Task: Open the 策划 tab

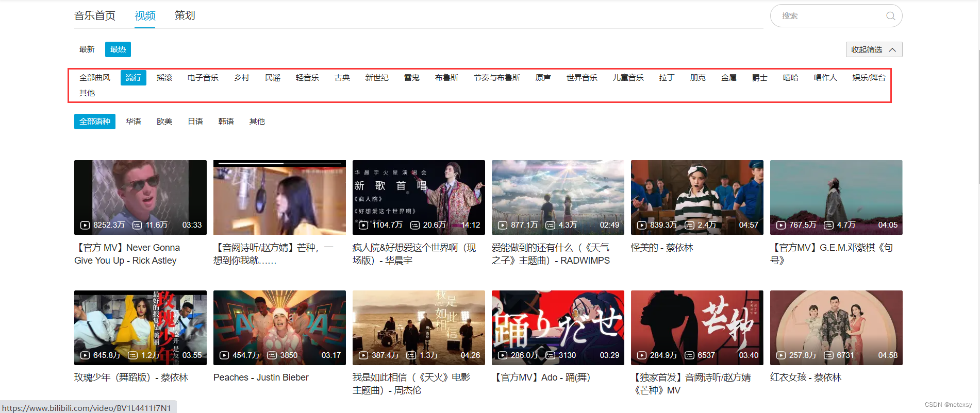Action: (185, 15)
